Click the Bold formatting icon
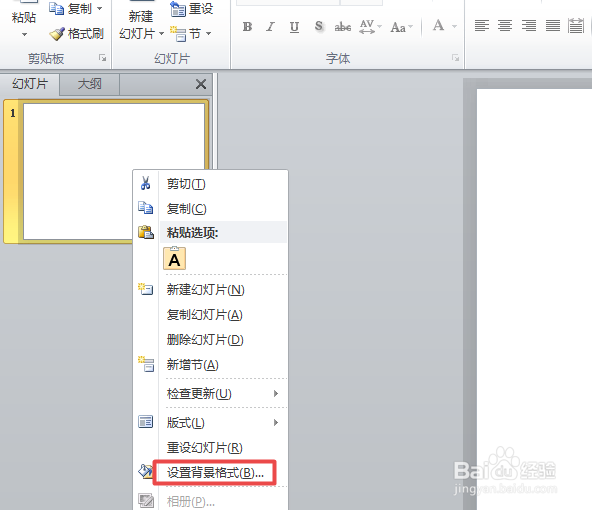 247,27
